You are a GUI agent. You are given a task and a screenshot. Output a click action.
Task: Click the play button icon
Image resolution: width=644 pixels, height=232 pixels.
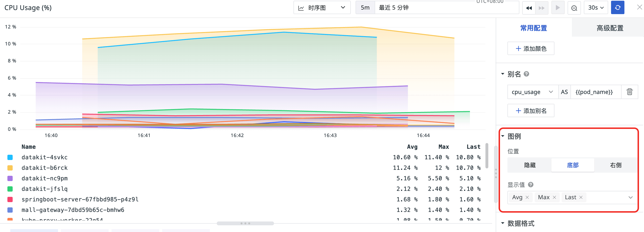tap(558, 8)
